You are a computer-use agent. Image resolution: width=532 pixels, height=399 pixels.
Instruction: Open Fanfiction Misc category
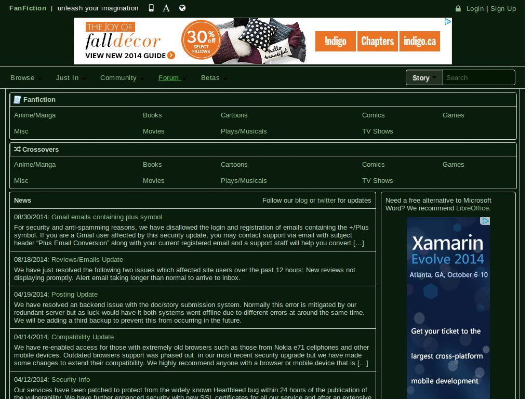(21, 131)
